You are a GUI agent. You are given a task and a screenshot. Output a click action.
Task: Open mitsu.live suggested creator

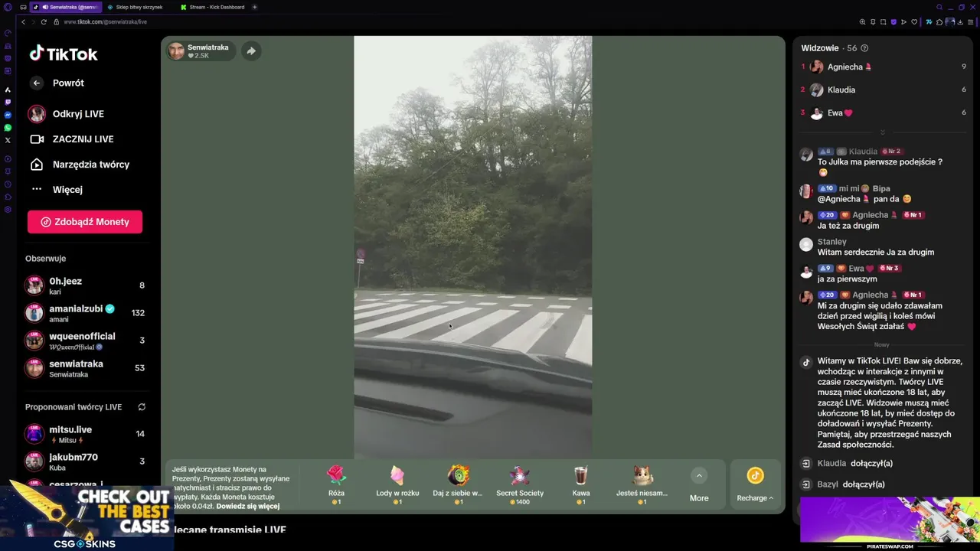click(x=85, y=434)
